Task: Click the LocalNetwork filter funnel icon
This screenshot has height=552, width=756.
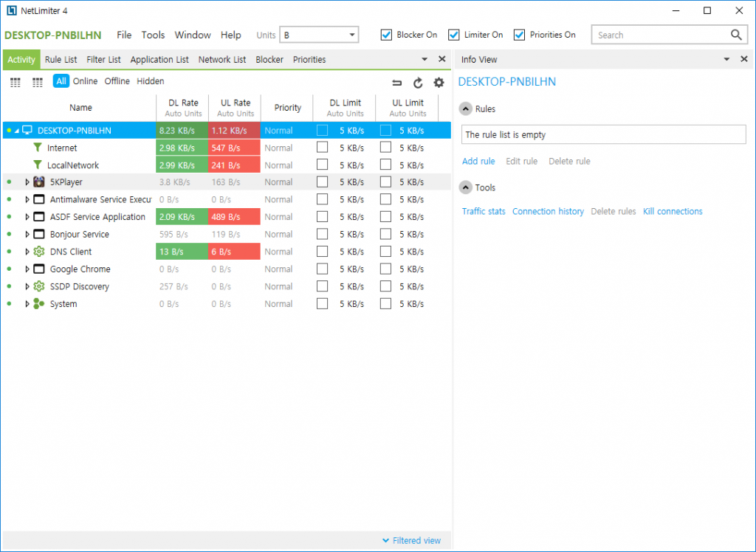Action: (37, 165)
